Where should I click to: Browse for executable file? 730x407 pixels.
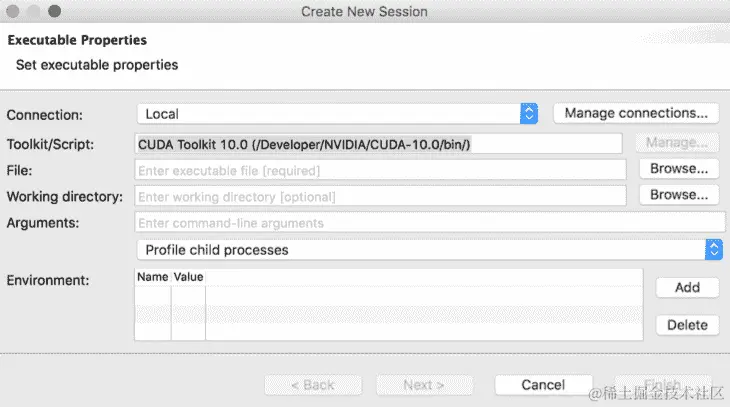coord(679,169)
